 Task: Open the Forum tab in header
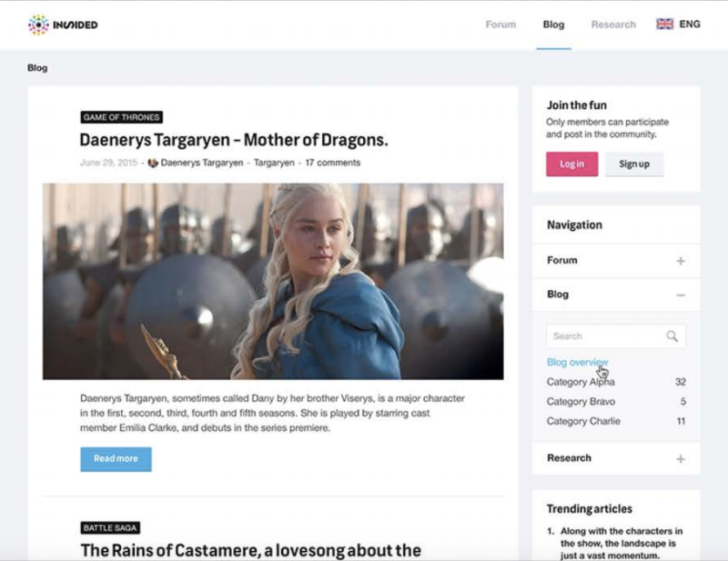tap(500, 25)
